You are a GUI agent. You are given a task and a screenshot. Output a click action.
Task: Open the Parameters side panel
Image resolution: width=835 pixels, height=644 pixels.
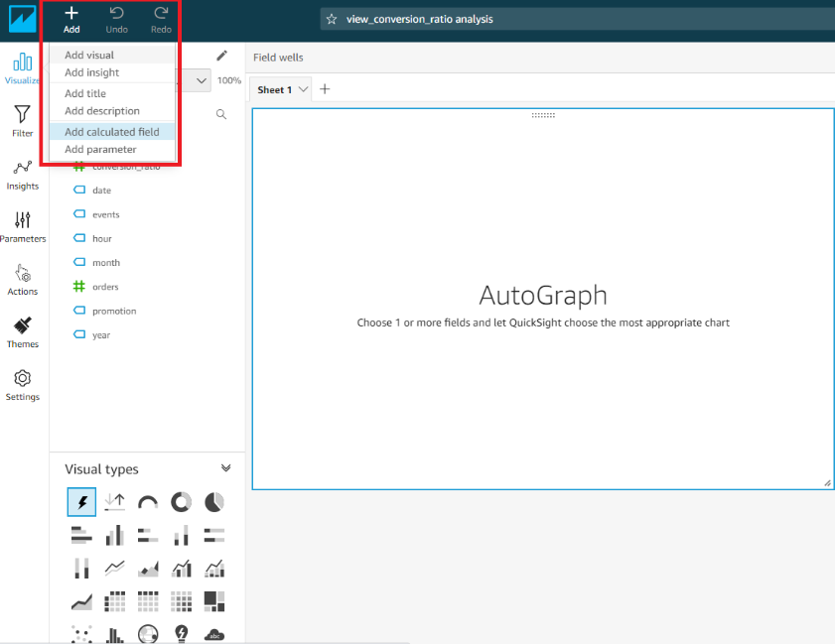point(23,227)
